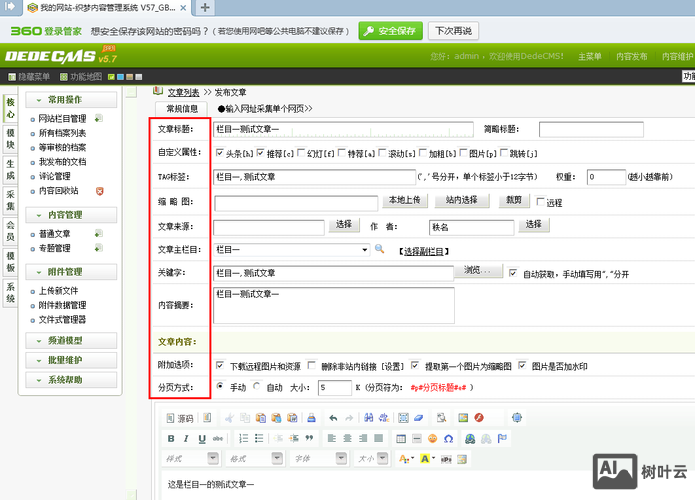This screenshot has height=500, width=695.
Task: Click the Preview magnifier page icon
Action: [x=441, y=418]
